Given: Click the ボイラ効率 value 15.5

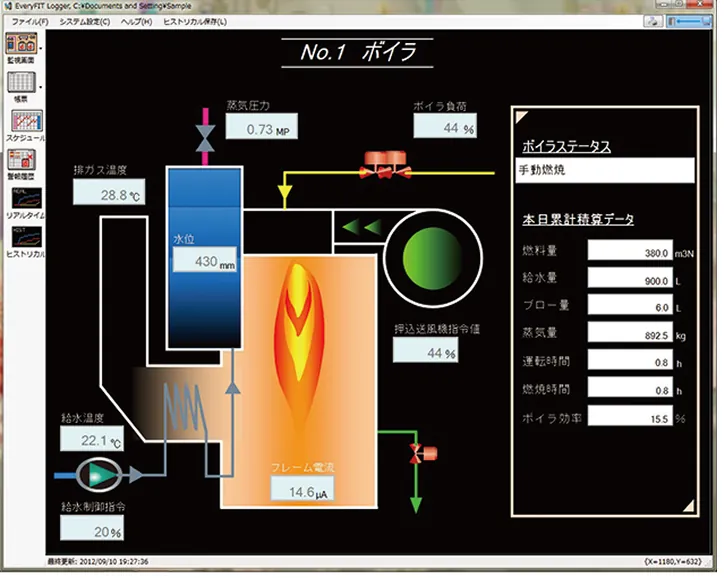Looking at the screenshot, I should tap(630, 416).
